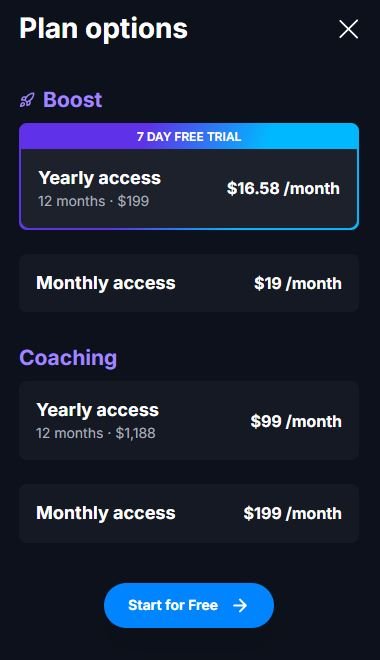Viewport: 380px width, 660px height.
Task: Close the Plan options dialog
Action: pos(348,29)
